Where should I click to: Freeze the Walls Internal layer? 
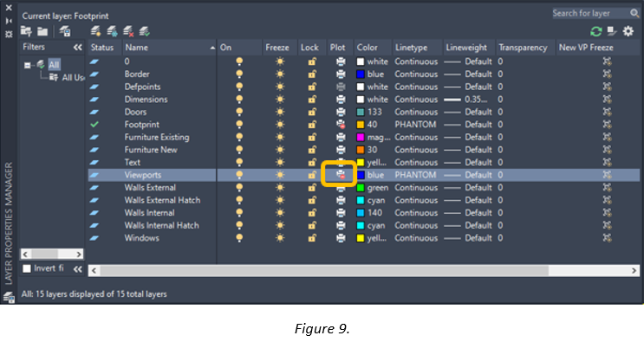280,213
